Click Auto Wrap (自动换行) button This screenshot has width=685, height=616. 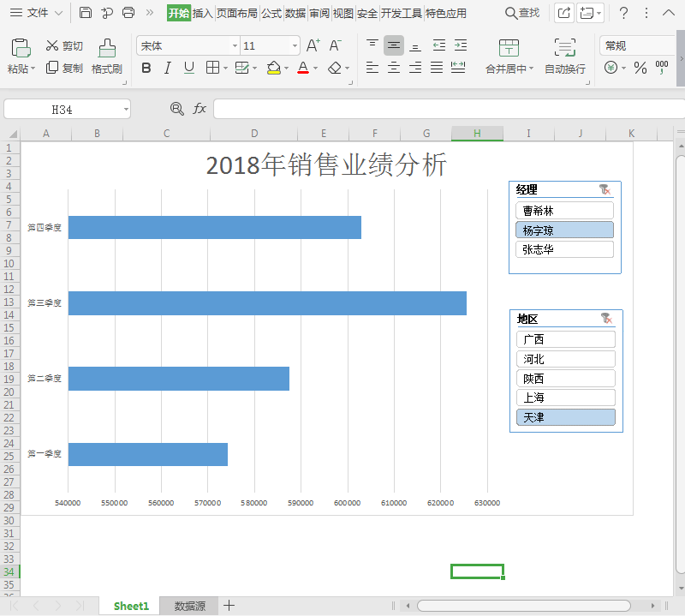coord(565,56)
